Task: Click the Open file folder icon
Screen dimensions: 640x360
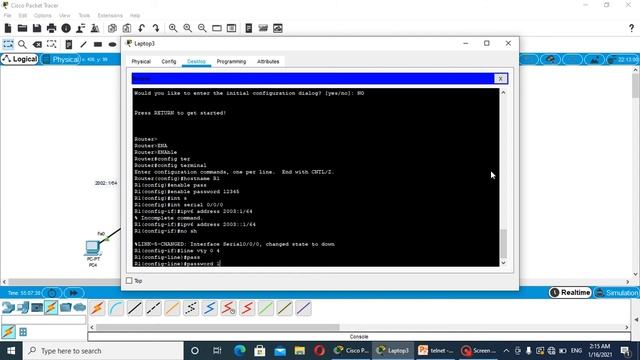Action: click(22, 28)
